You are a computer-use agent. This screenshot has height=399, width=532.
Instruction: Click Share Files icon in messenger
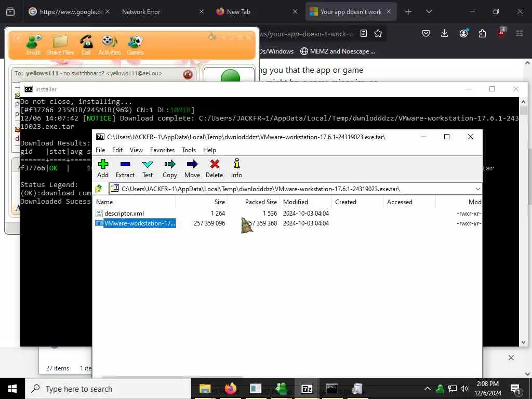coord(60,45)
